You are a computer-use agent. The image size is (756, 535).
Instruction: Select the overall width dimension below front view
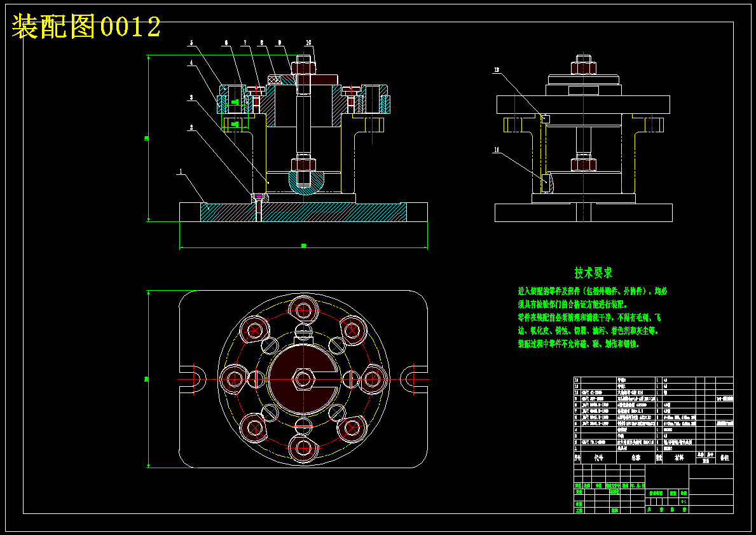(304, 246)
